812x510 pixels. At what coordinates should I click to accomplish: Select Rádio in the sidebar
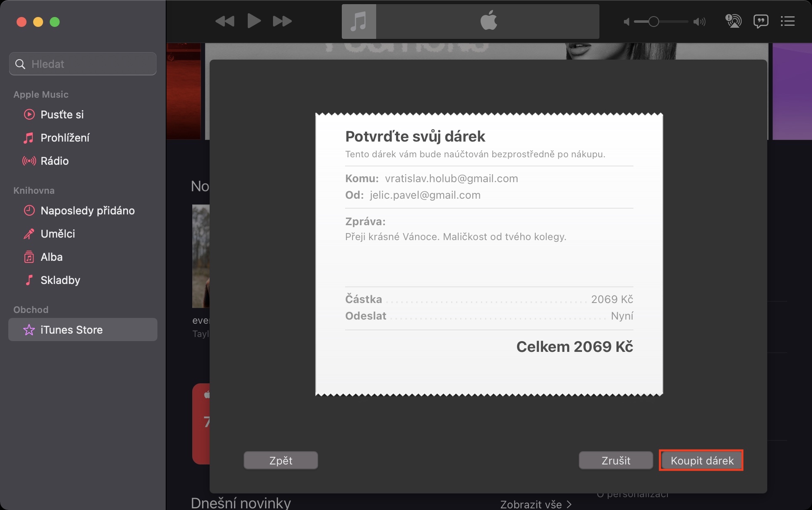click(x=55, y=161)
